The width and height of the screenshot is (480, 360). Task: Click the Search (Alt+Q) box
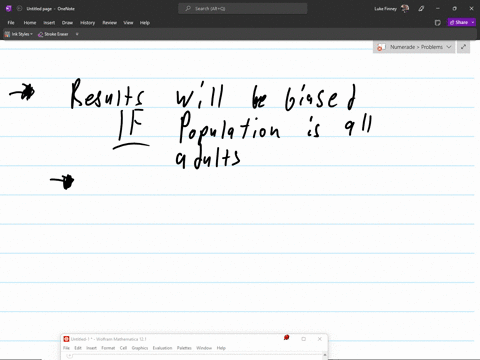click(243, 9)
